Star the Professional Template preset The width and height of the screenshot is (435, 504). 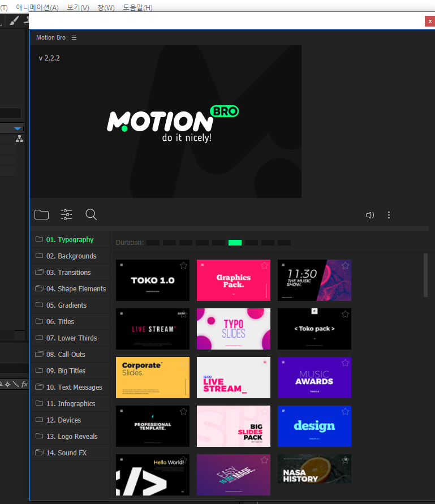(183, 411)
